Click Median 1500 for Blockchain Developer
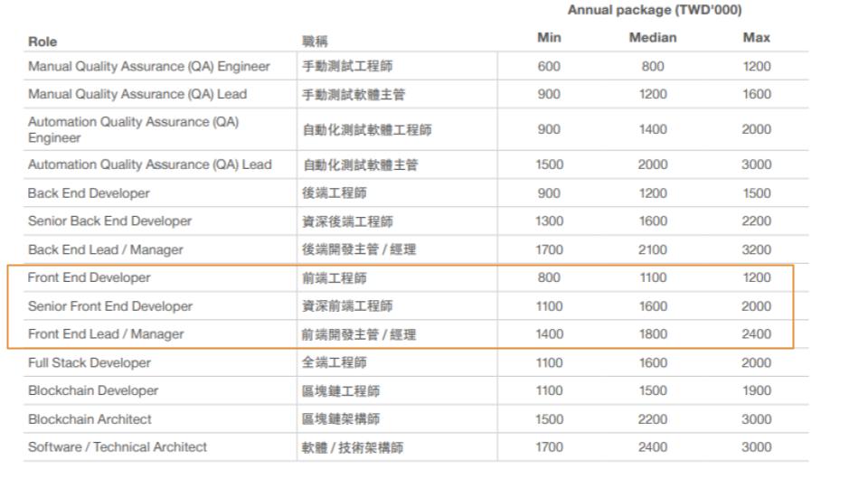This screenshot has width=868, height=488. click(653, 390)
